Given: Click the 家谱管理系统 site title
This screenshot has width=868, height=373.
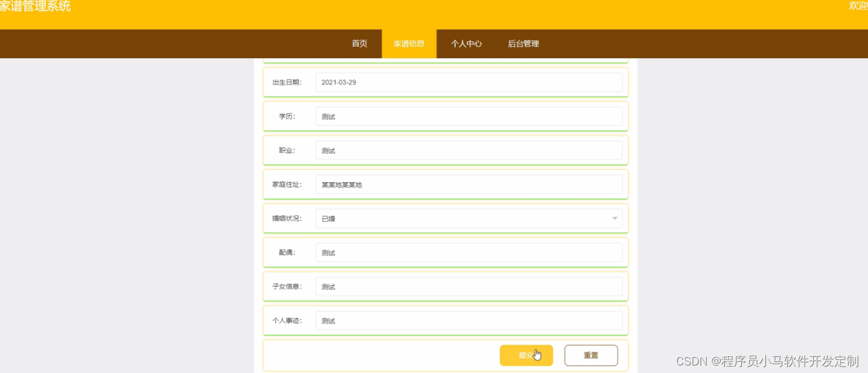Looking at the screenshot, I should 36,8.
